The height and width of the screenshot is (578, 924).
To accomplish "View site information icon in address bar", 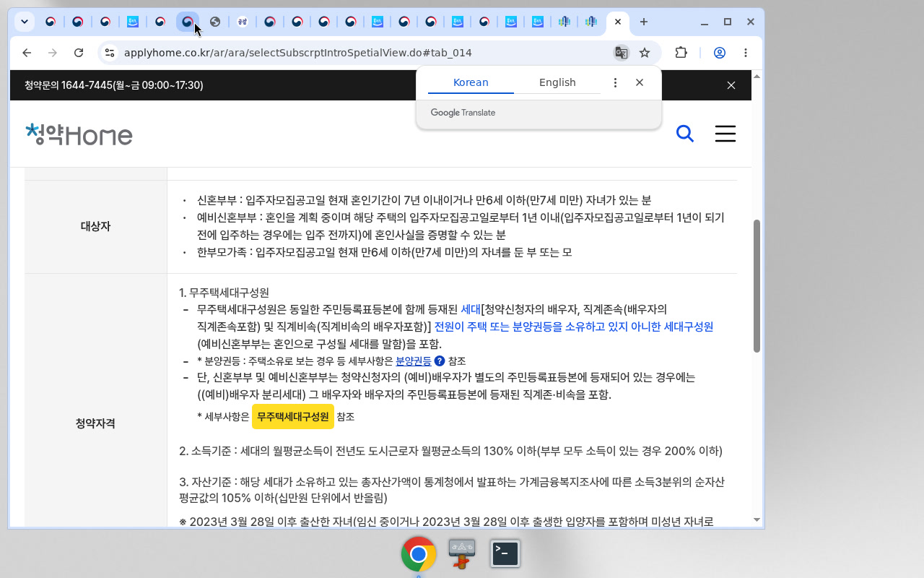I will tap(109, 53).
